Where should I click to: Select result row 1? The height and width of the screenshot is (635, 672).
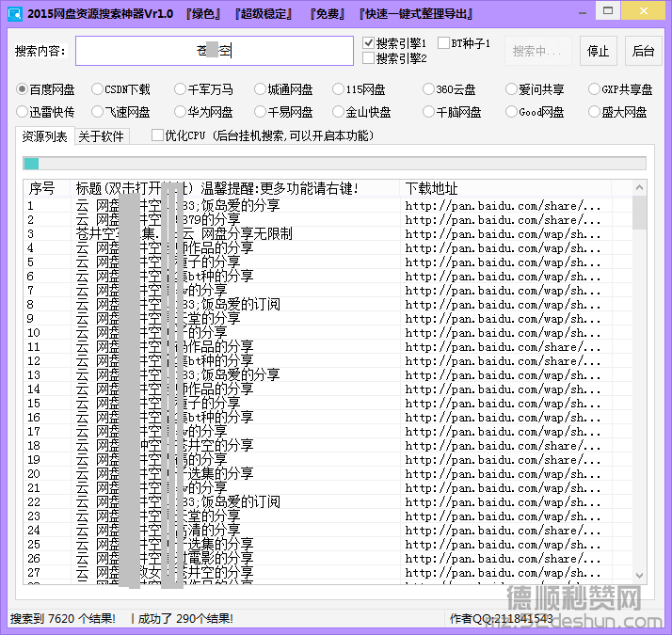(x=328, y=206)
